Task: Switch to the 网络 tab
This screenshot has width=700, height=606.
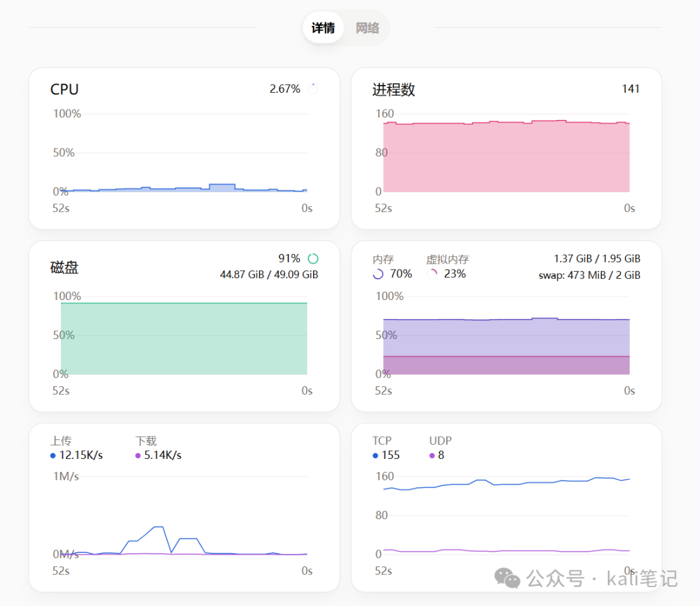Action: click(367, 28)
